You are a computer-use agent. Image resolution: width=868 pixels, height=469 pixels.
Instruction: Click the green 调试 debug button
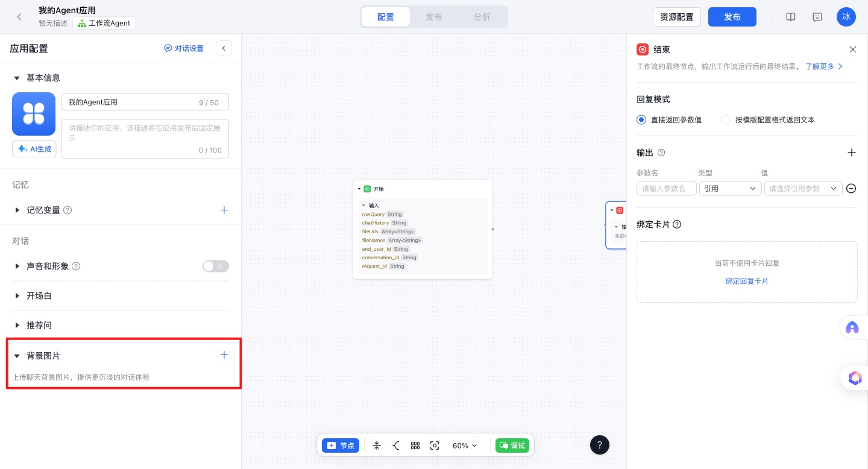coord(512,445)
